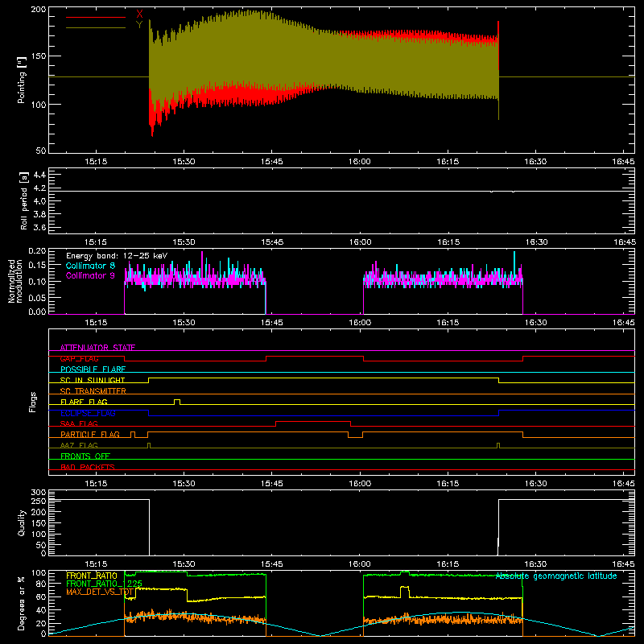Click the 16:00 time label under Roll period plot
Screen dimensions: 644x644
pyautogui.click(x=360, y=242)
